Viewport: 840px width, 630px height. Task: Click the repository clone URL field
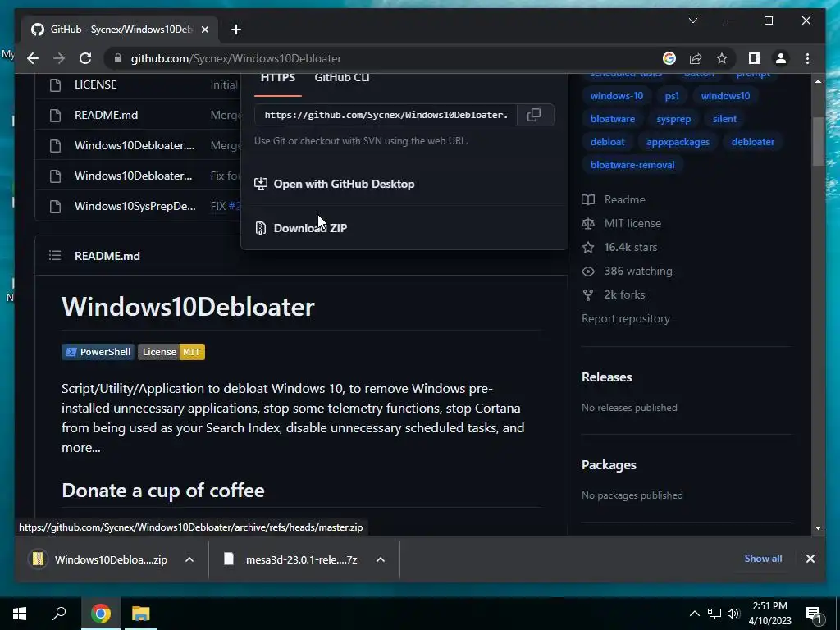point(386,115)
